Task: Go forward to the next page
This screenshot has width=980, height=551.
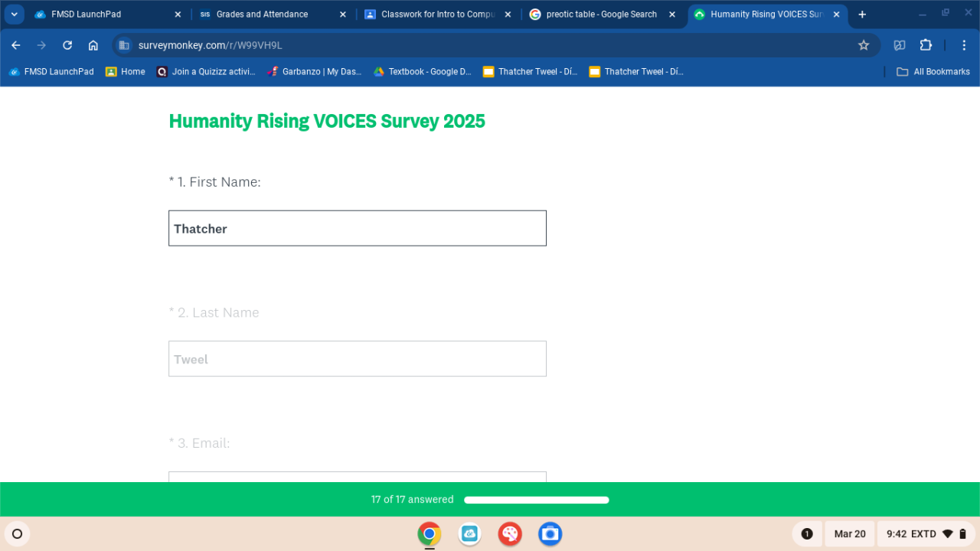Action: pyautogui.click(x=41, y=45)
